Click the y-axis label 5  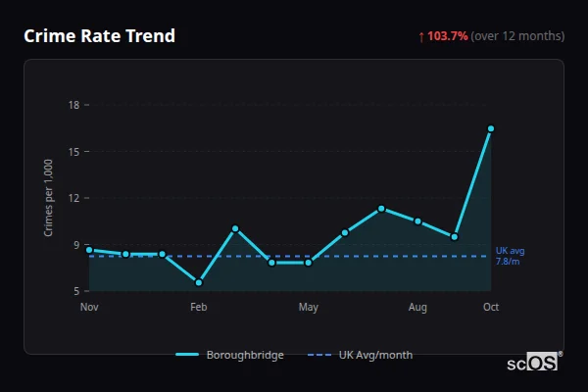pos(76,291)
